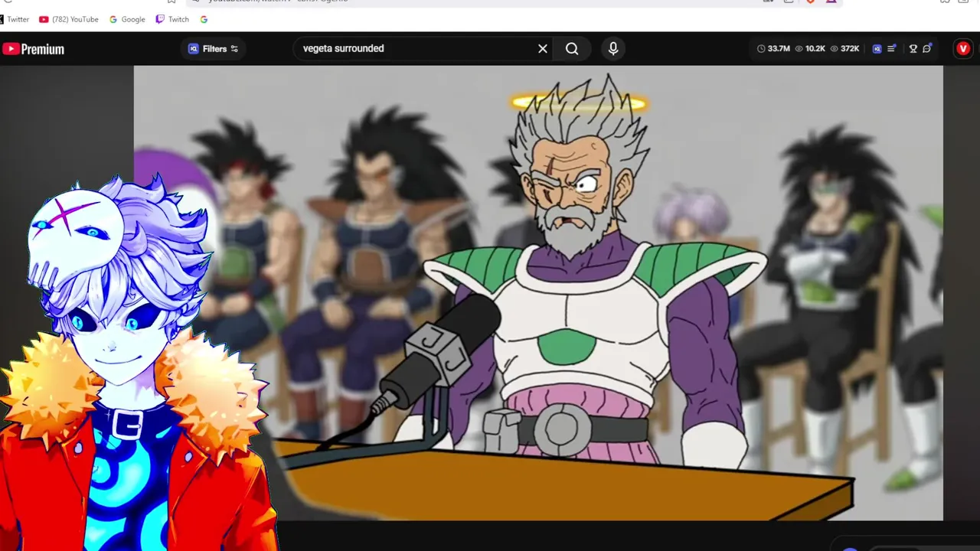This screenshot has height=551, width=980.
Task: Click the search magnifier button
Action: (x=572, y=48)
